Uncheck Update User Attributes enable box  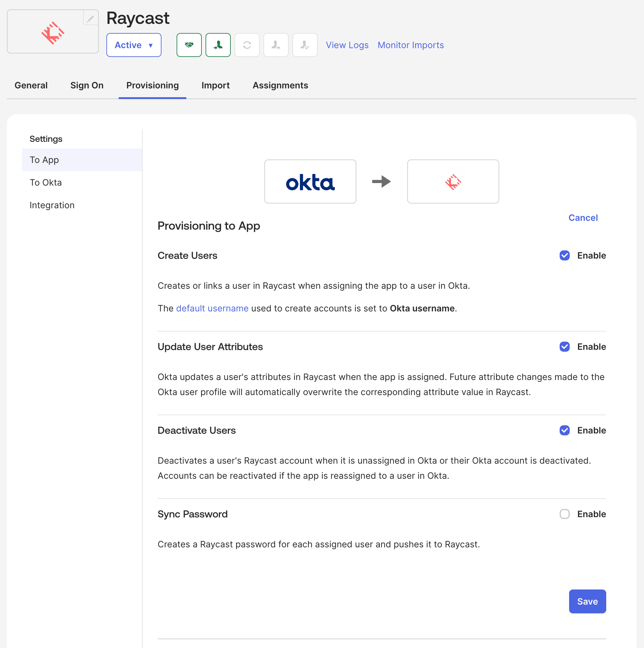564,347
